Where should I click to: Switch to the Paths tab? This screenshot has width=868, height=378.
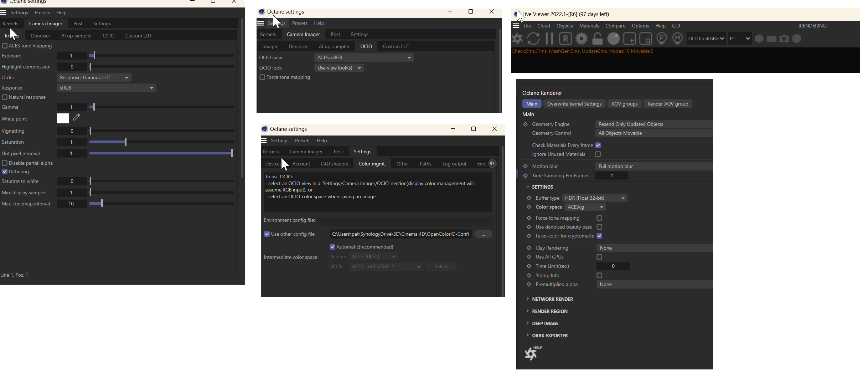425,164
